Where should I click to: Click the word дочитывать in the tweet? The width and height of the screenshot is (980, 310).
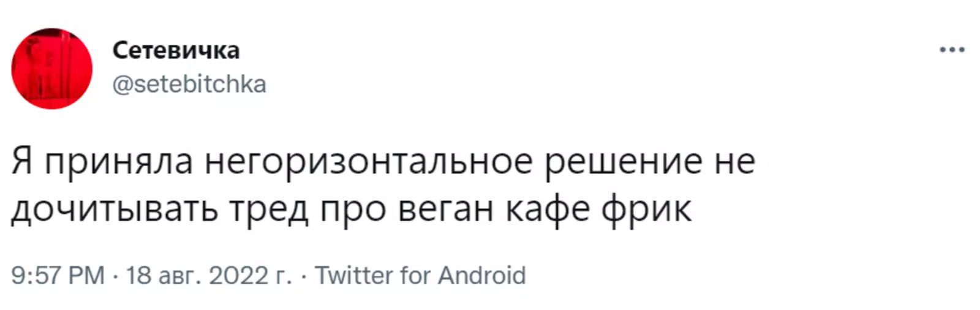(115, 210)
